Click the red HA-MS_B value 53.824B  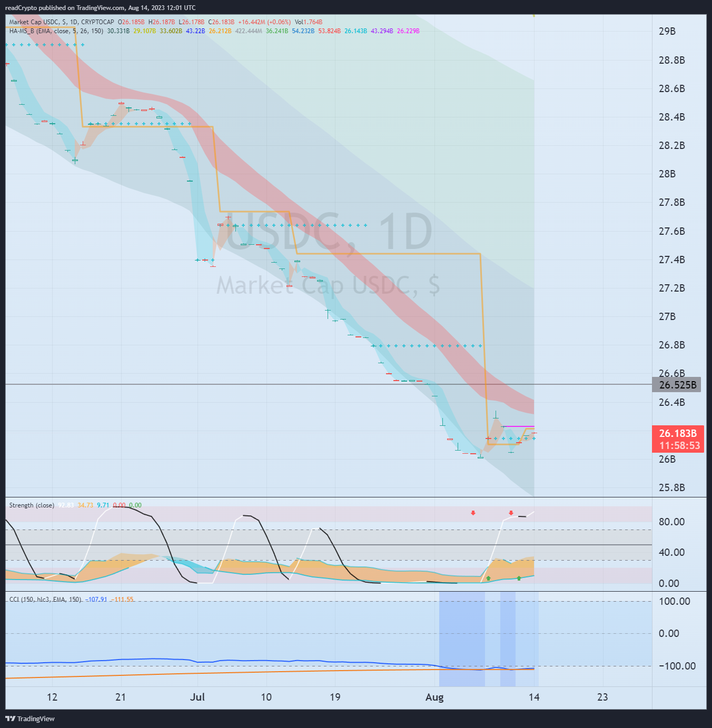[x=329, y=31]
